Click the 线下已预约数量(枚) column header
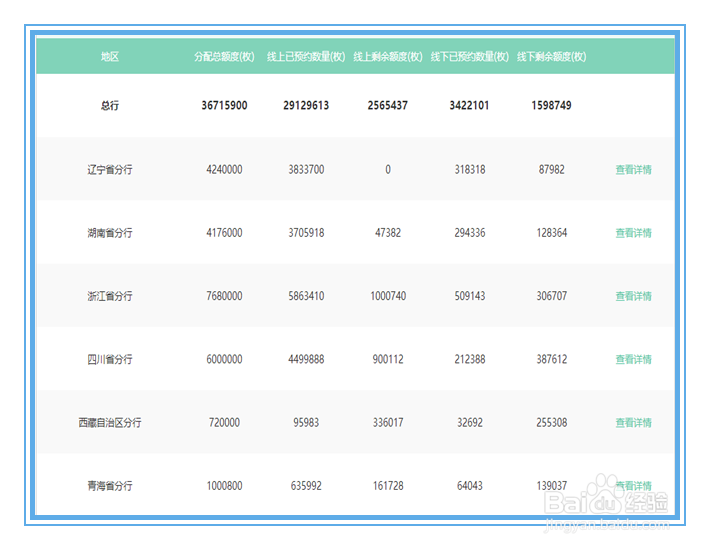The width and height of the screenshot is (710, 550). click(x=470, y=57)
